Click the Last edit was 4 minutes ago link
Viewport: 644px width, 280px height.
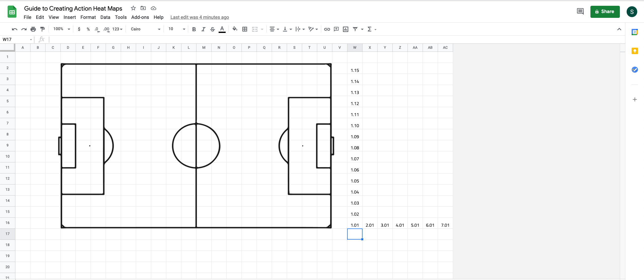[200, 17]
